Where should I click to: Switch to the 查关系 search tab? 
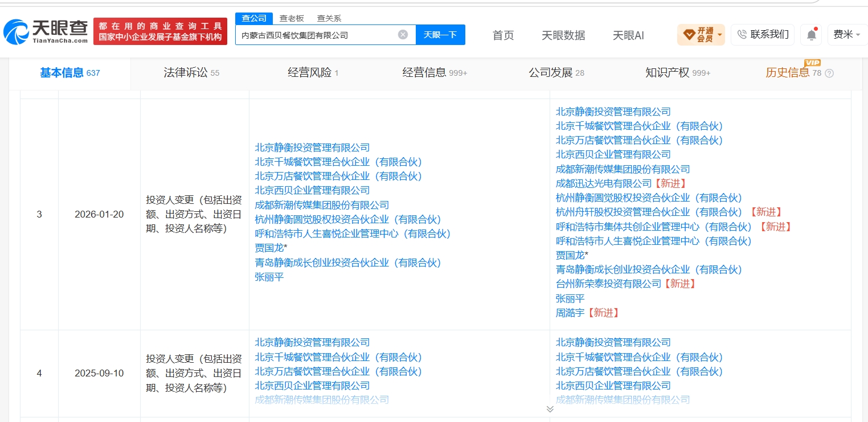[x=329, y=18]
